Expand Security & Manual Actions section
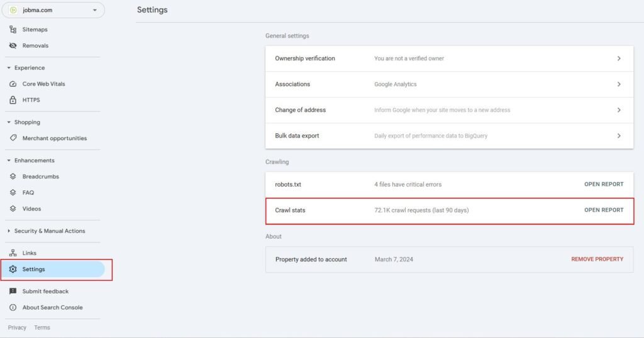 [x=9, y=231]
